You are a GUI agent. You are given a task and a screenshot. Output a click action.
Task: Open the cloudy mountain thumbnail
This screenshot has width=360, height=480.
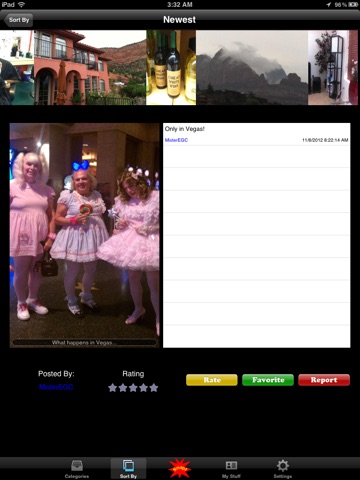click(x=252, y=68)
